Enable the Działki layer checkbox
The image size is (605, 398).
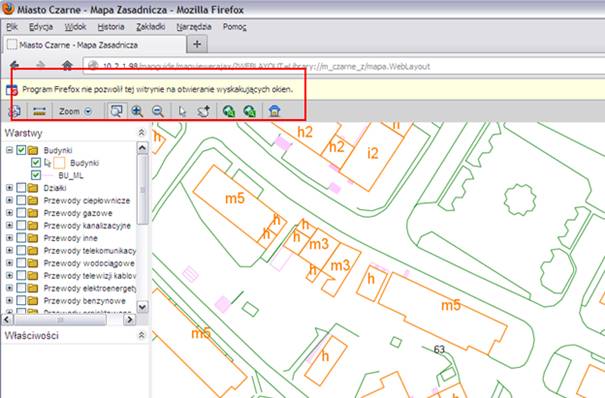(21, 188)
